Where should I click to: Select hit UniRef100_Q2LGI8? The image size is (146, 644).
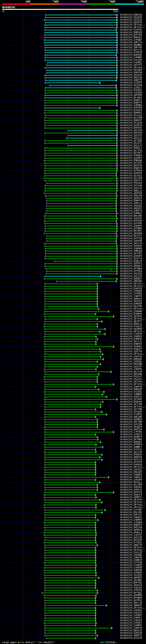pos(131,130)
